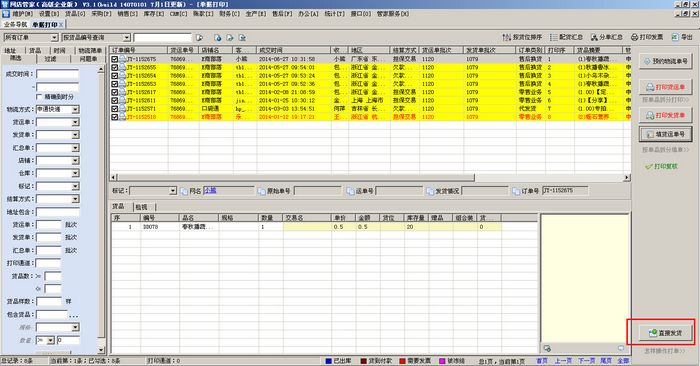Click the middle of three icons in the query toolbar
This screenshot has width=700, height=366.
[x=229, y=38]
